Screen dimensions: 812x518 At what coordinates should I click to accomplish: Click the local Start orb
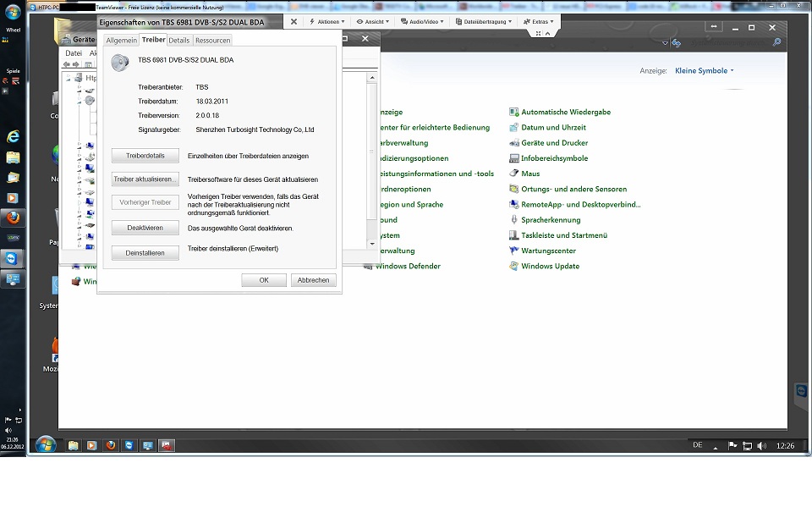tap(13, 13)
